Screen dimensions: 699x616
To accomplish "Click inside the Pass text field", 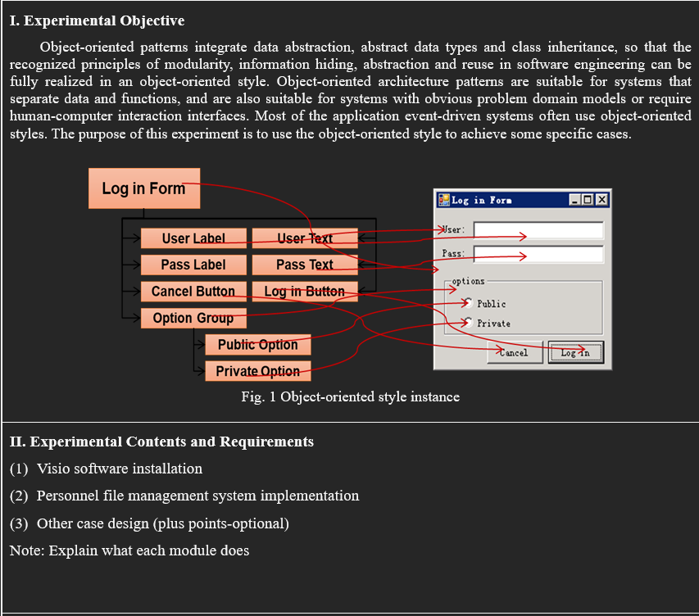I will [x=537, y=254].
